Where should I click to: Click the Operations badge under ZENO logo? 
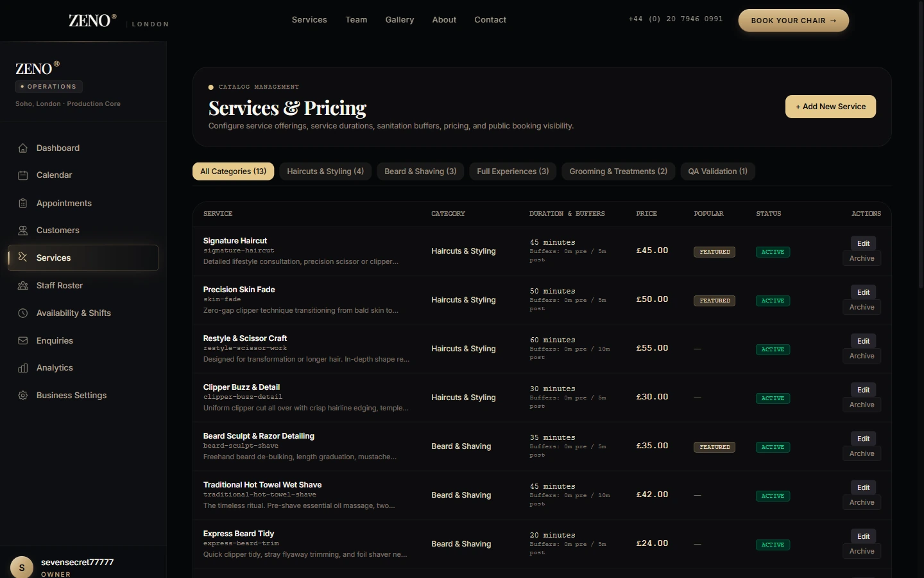pyautogui.click(x=49, y=87)
